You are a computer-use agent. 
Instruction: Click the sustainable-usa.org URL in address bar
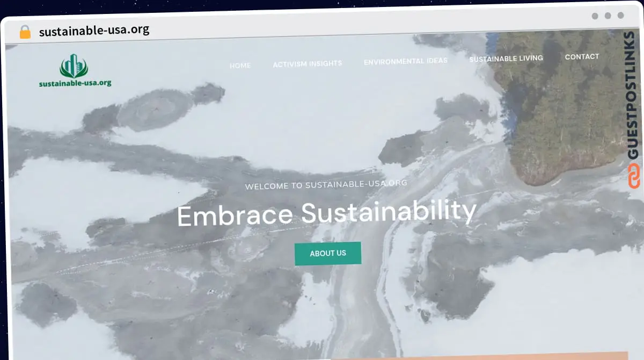tap(94, 31)
